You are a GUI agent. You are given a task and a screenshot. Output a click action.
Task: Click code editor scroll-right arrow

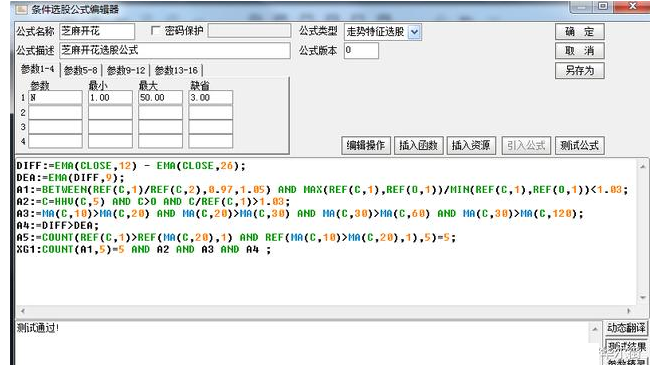(x=629, y=311)
